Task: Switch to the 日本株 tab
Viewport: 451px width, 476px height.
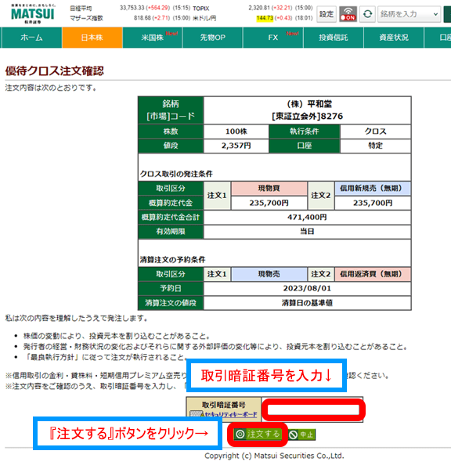Action: tap(92, 38)
